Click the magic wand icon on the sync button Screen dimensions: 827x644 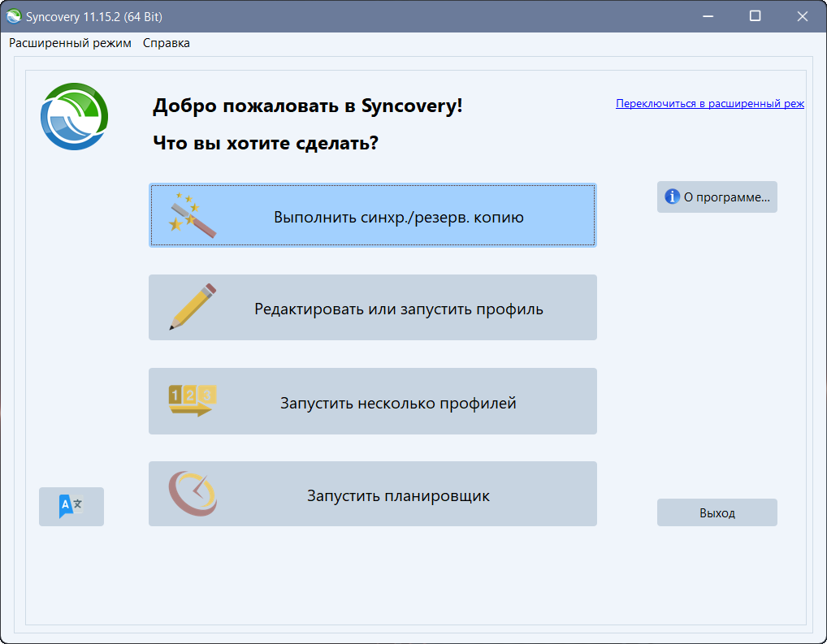(x=192, y=215)
